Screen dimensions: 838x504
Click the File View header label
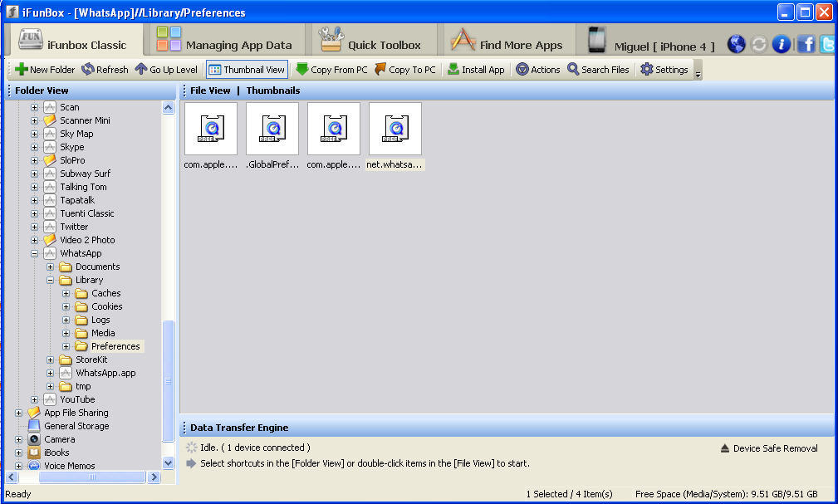click(x=210, y=91)
